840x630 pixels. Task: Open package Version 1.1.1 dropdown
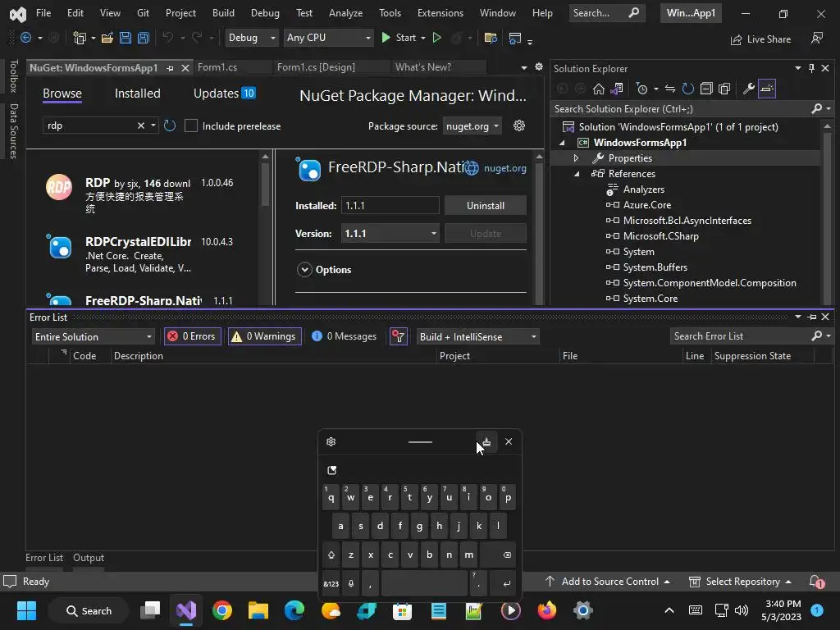(x=390, y=234)
